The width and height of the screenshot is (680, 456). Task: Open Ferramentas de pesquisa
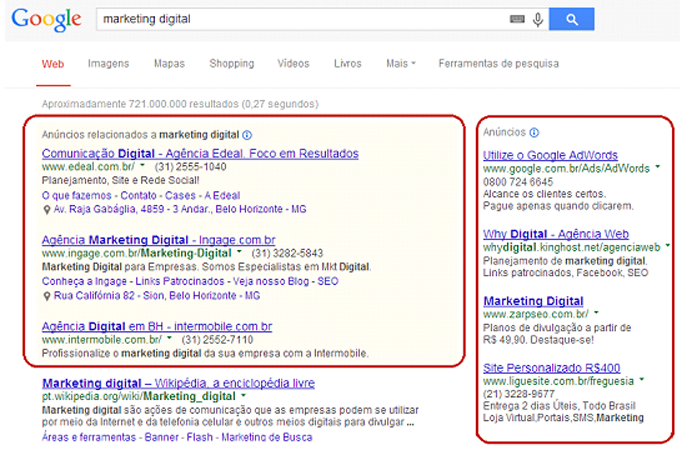[x=498, y=64]
